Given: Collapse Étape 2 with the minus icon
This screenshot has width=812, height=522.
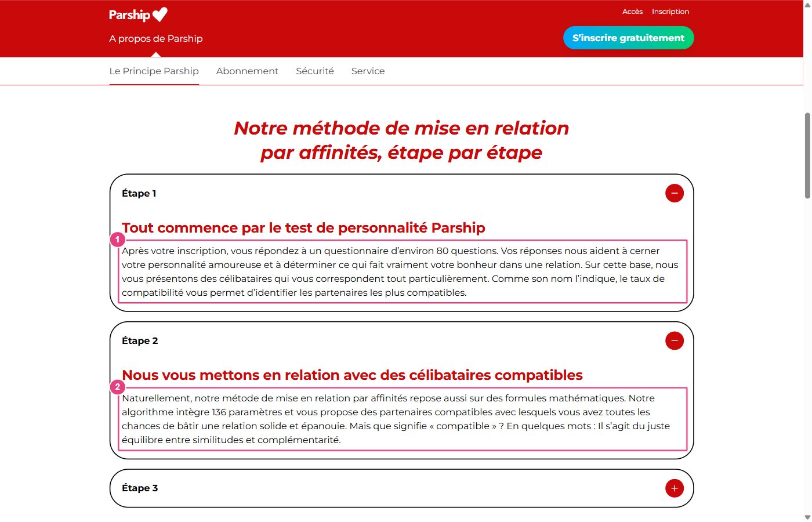Looking at the screenshot, I should [x=674, y=340].
